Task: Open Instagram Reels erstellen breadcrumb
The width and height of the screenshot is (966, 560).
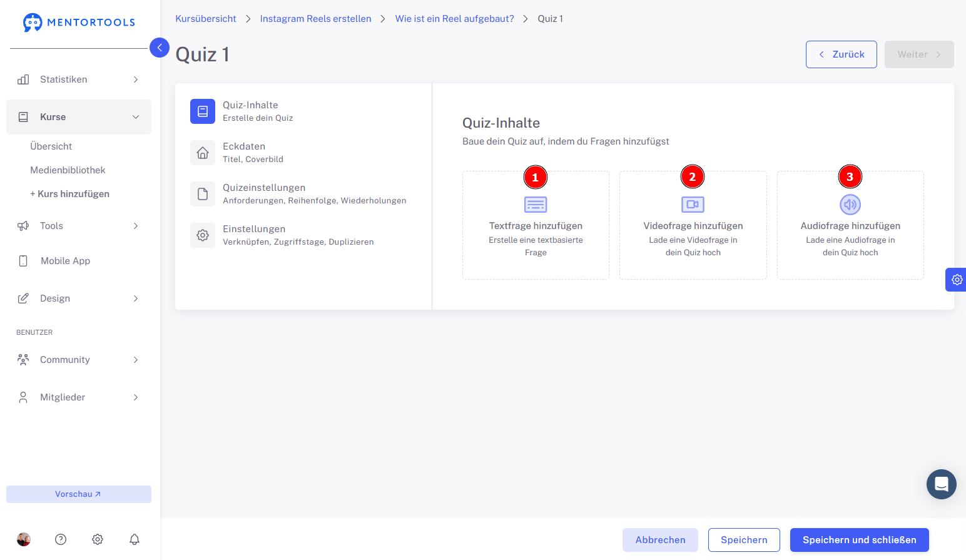Action: 315,19
